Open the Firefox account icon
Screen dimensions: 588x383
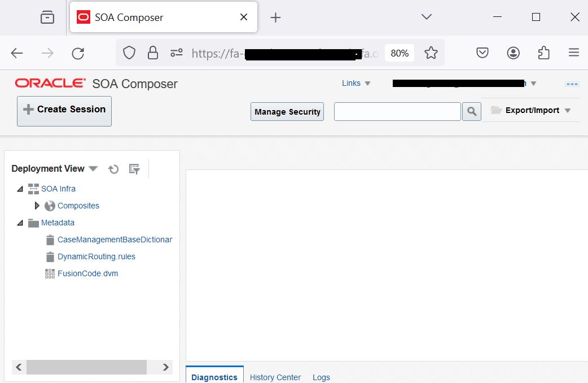coord(513,53)
